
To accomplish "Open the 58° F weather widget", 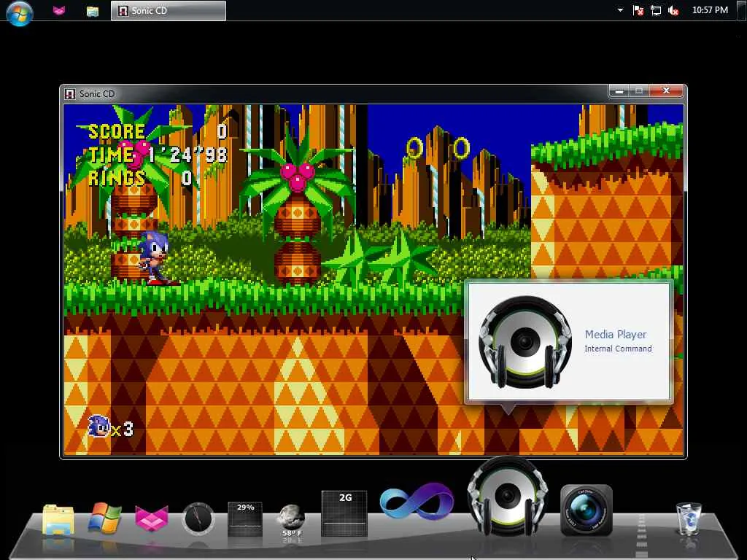I will coord(292,521).
